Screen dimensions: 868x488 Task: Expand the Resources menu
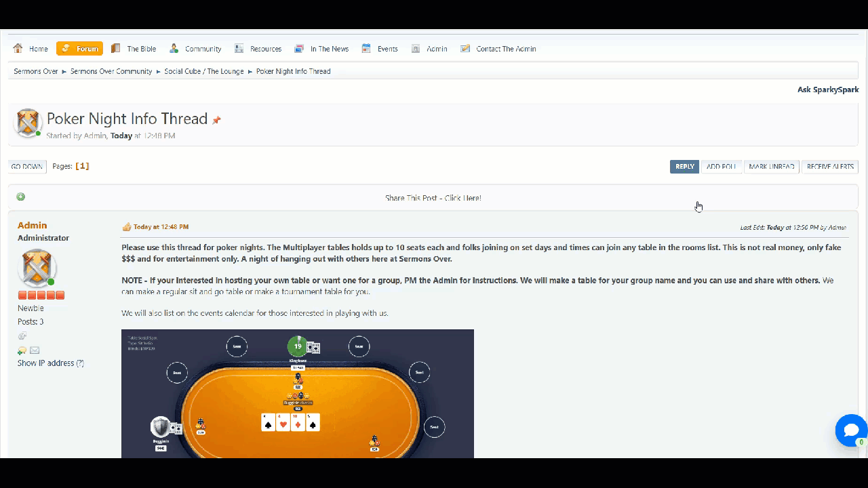coord(258,49)
